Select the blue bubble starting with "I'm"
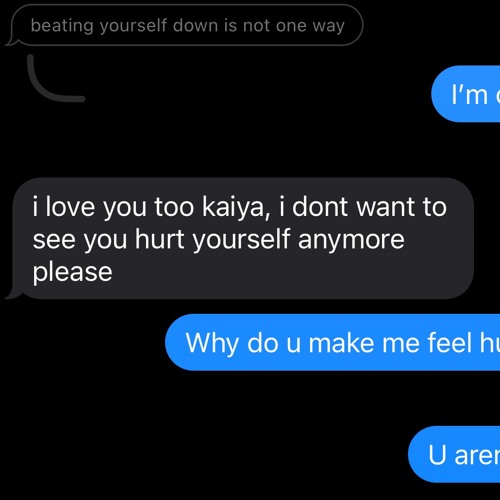Image resolution: width=500 pixels, height=500 pixels. 466,94
